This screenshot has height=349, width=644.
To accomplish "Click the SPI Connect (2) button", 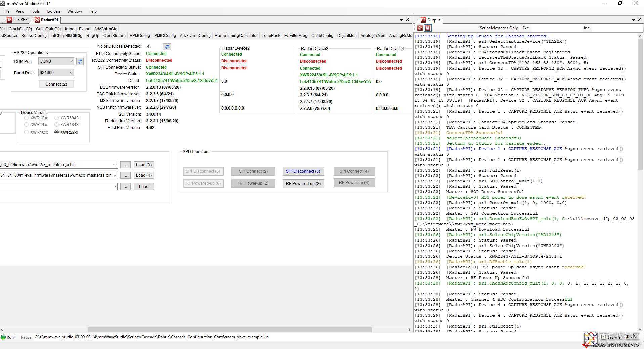I will (253, 171).
